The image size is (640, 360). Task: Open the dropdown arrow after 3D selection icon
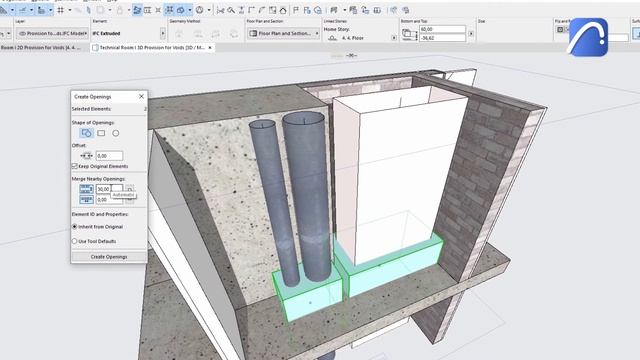344,10
